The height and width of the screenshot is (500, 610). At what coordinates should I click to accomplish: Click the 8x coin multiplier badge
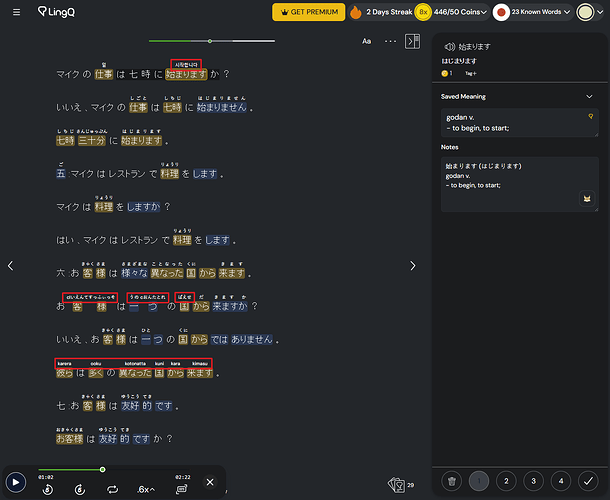(423, 12)
